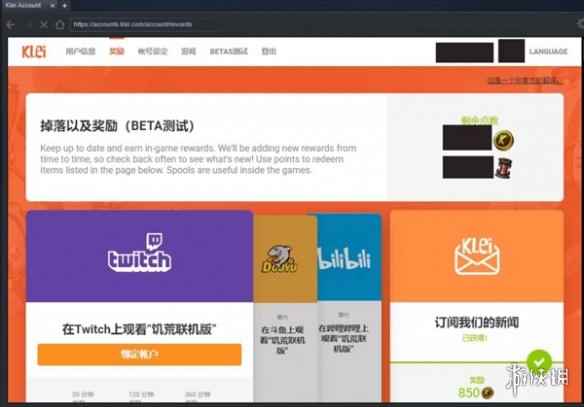
Task: Click the Klei envelope newsletter icon
Action: click(x=477, y=256)
